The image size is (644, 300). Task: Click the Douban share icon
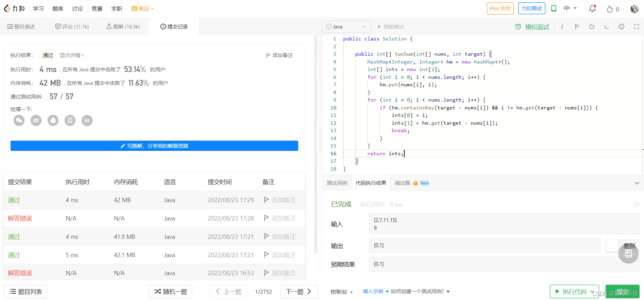click(70, 120)
